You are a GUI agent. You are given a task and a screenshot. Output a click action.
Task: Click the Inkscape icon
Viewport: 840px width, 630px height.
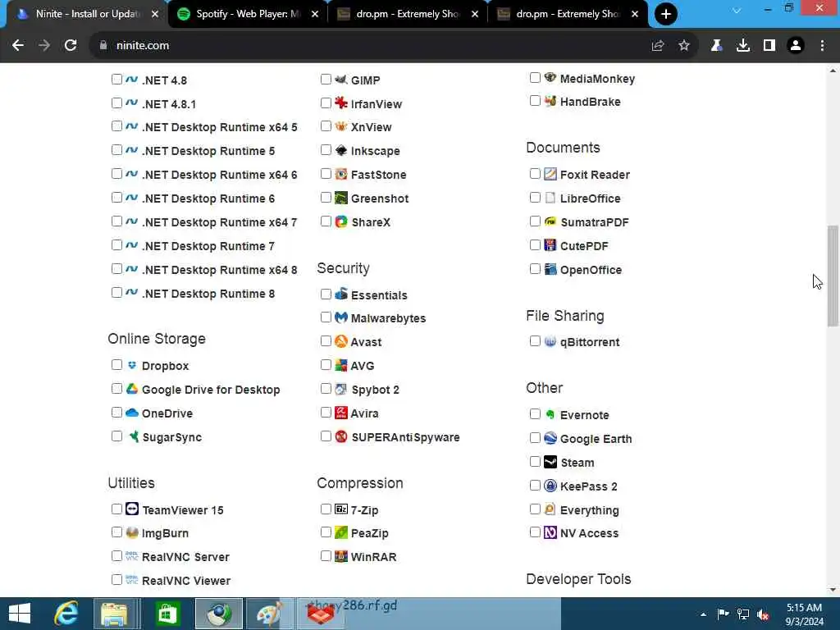[341, 150]
